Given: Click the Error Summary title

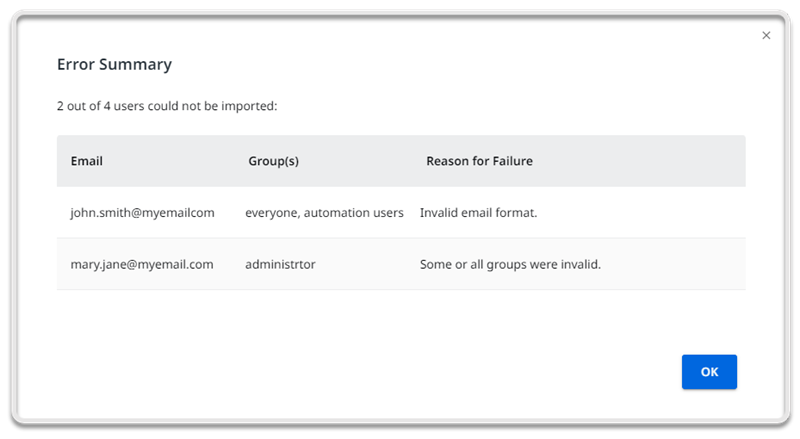Looking at the screenshot, I should 114,65.
